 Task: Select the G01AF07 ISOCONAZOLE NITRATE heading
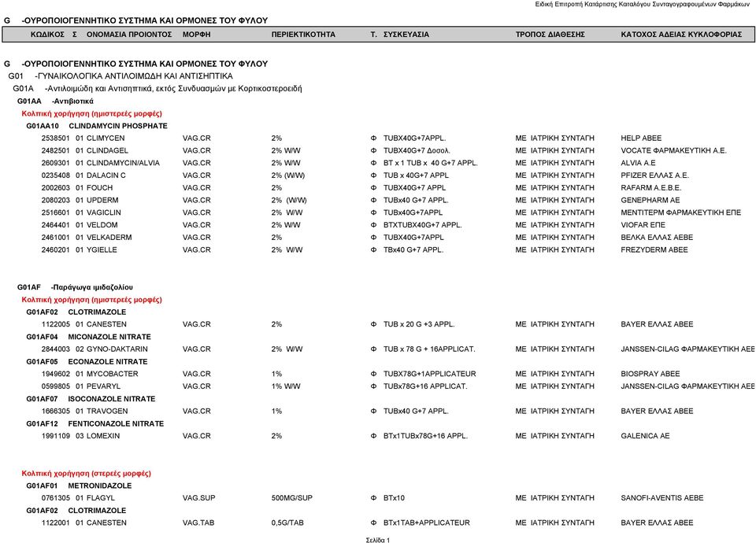click(91, 399)
